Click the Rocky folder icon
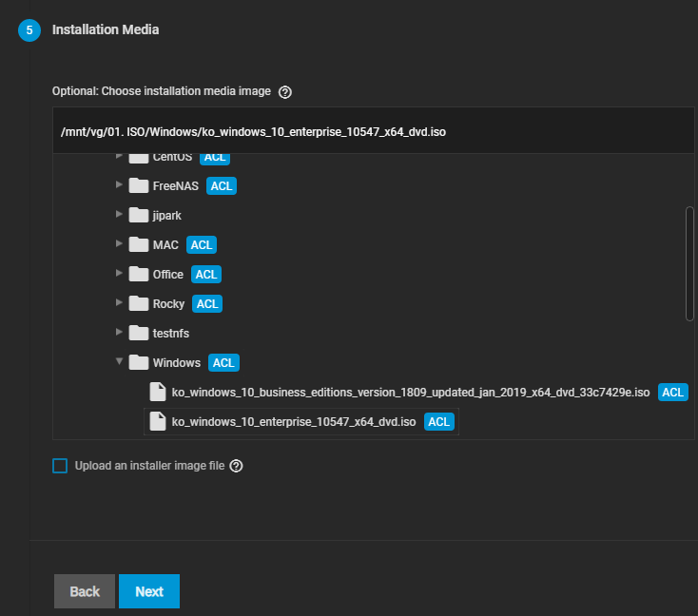This screenshot has height=616, width=698. pos(139,304)
